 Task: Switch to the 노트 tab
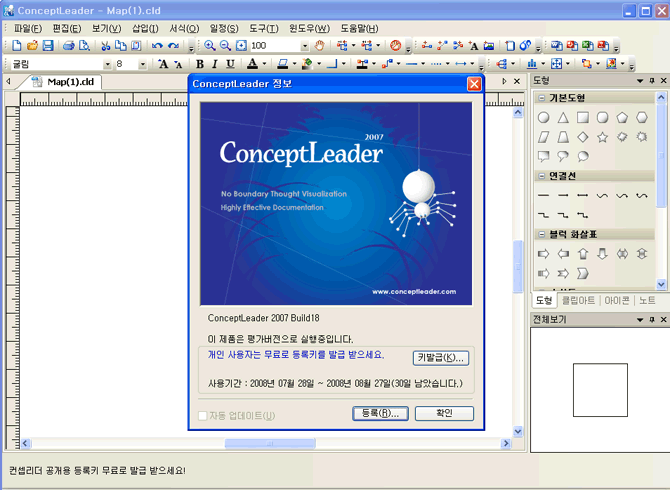pos(647,300)
